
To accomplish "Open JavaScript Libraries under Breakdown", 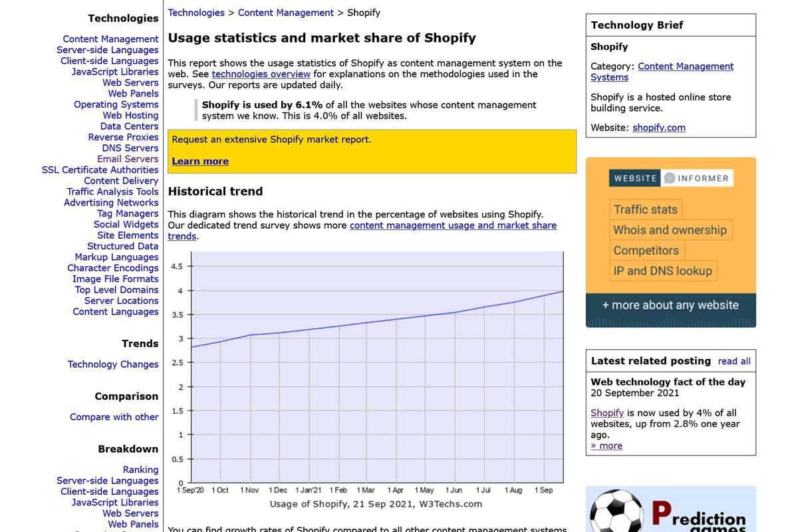I will (x=115, y=503).
